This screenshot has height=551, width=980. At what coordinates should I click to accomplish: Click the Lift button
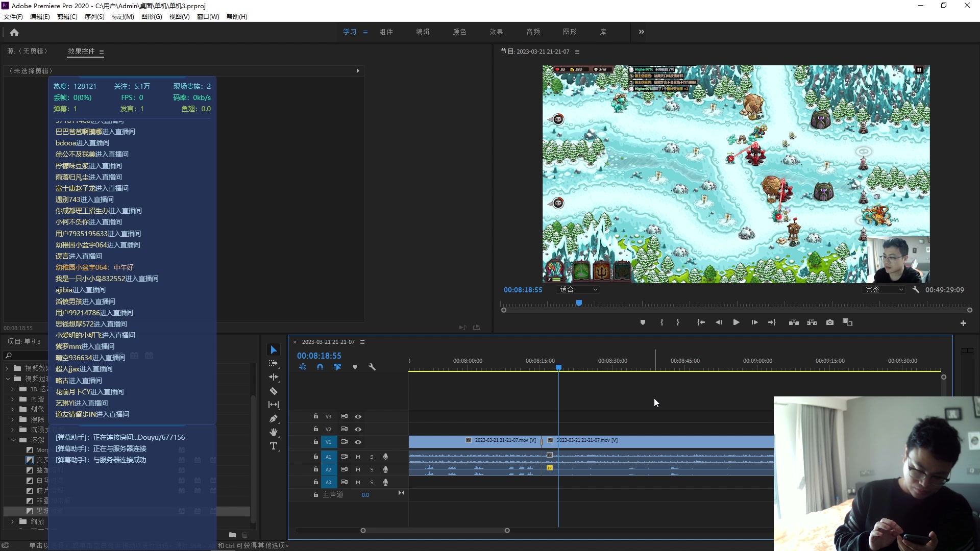click(x=794, y=322)
